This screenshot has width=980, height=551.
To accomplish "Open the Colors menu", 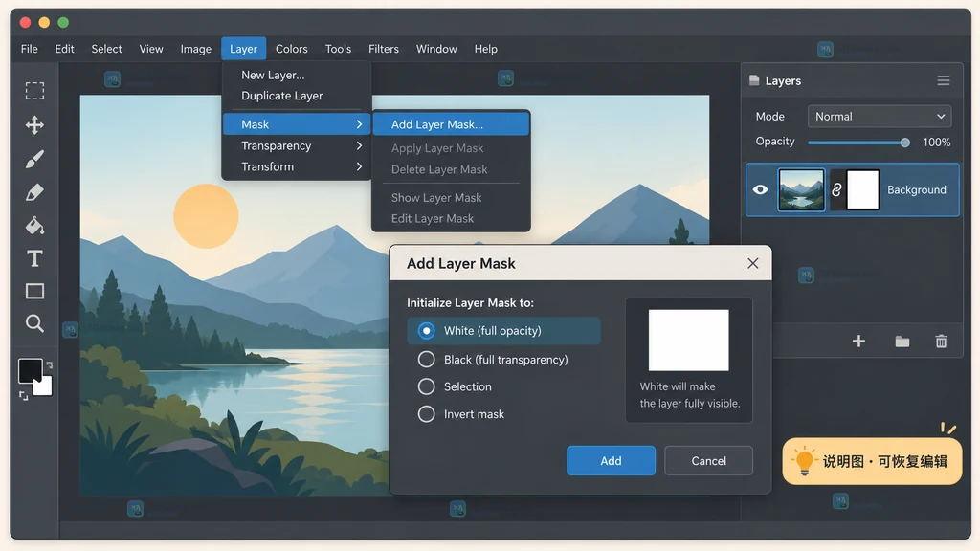I will (291, 49).
